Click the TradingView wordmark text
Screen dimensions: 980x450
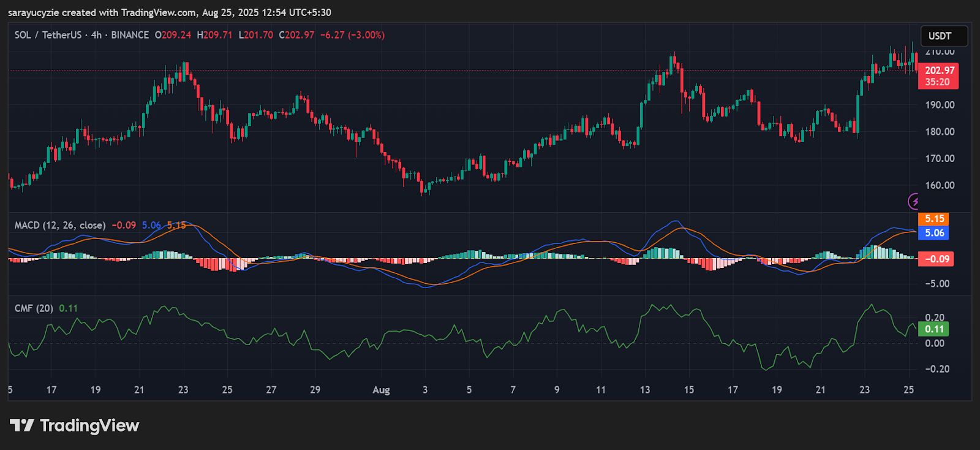click(89, 425)
